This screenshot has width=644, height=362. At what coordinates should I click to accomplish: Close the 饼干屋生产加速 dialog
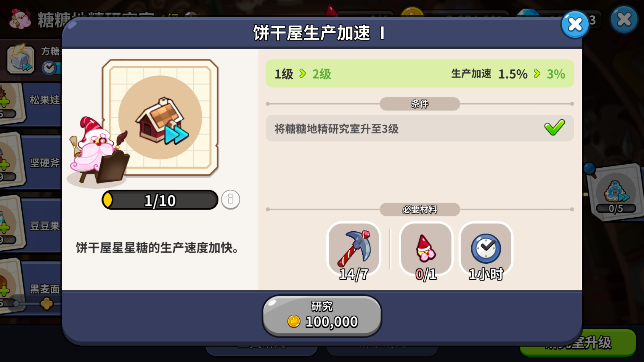pos(575,25)
